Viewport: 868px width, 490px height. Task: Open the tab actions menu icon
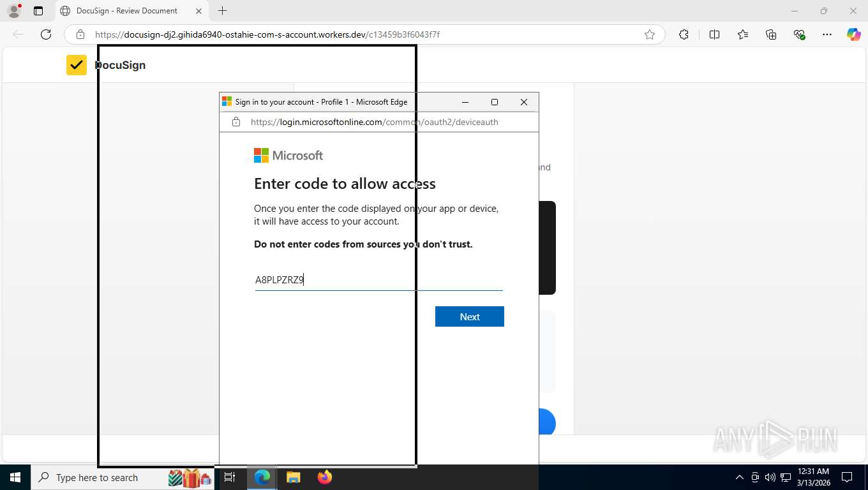coord(38,11)
